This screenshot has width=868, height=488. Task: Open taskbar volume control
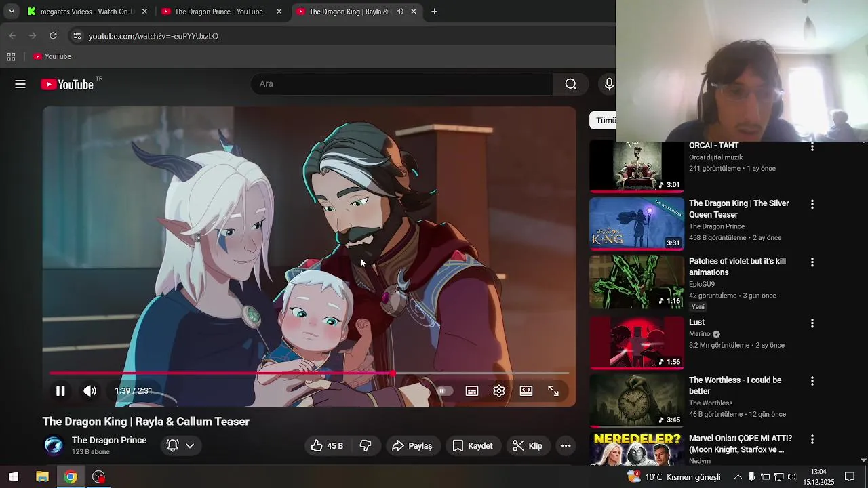pos(792,477)
